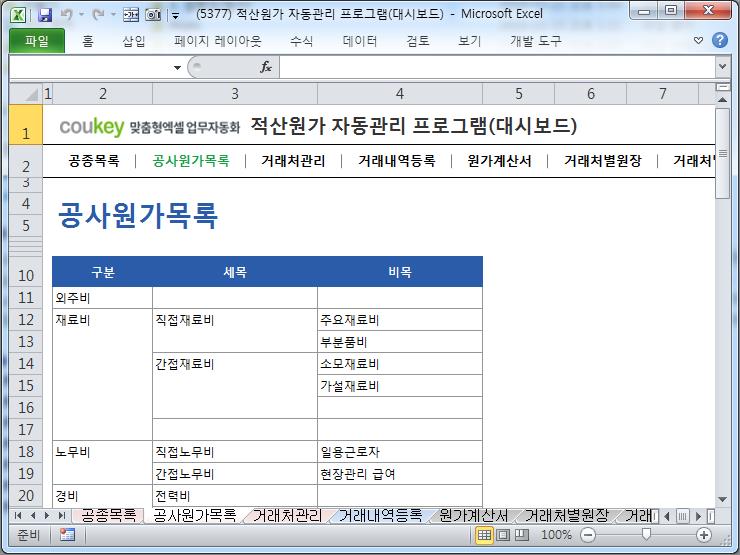Open the 보기 ribbon tab
Viewport: 740px width, 555px height.
[x=470, y=41]
